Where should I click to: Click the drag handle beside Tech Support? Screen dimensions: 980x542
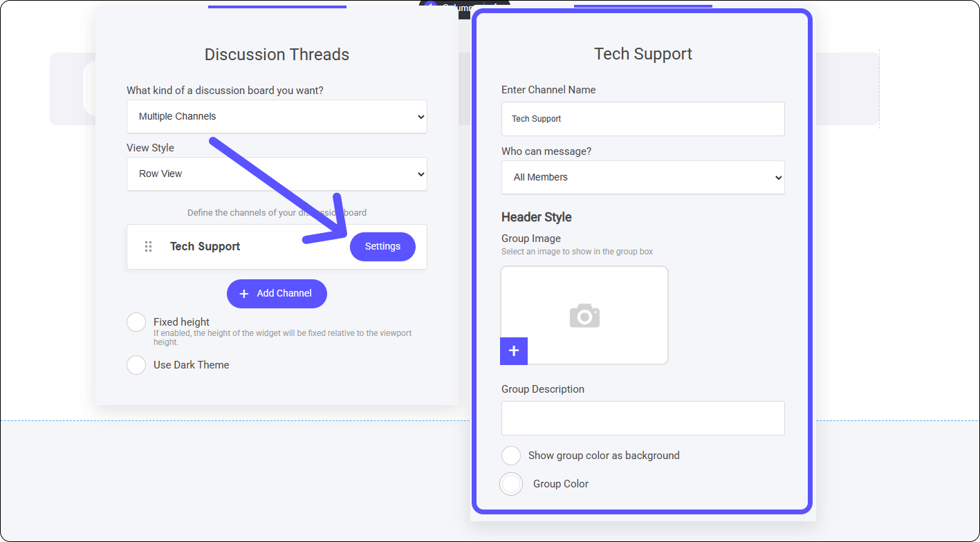pos(148,247)
